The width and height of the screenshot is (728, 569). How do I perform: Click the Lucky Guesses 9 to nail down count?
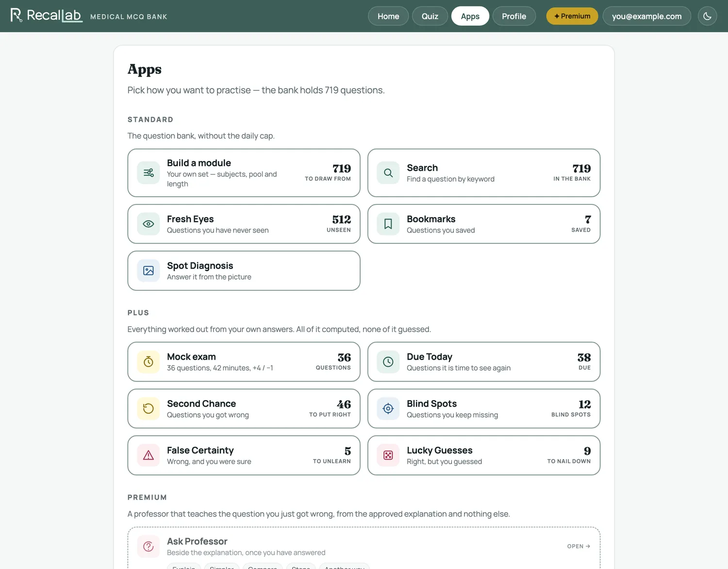(x=569, y=455)
